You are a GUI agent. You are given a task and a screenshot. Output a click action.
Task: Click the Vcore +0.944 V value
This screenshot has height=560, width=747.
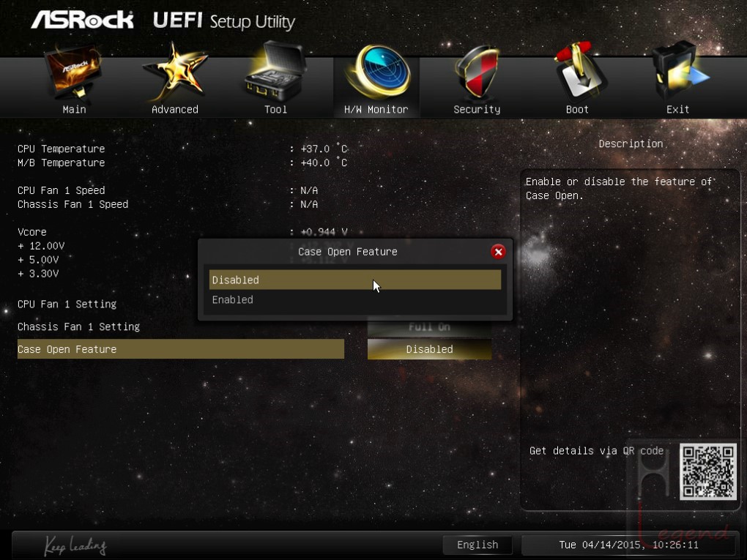324,232
